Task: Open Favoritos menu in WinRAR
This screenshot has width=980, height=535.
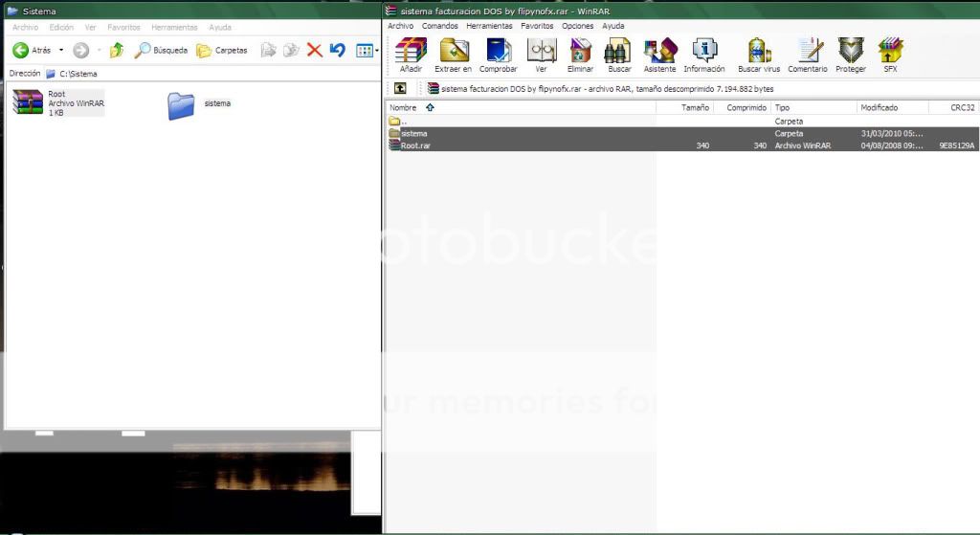Action: click(537, 26)
